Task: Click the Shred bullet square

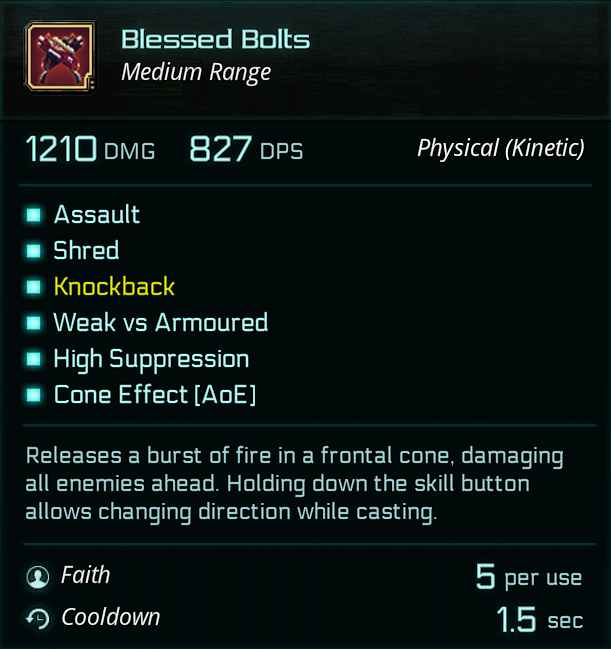Action: [34, 251]
